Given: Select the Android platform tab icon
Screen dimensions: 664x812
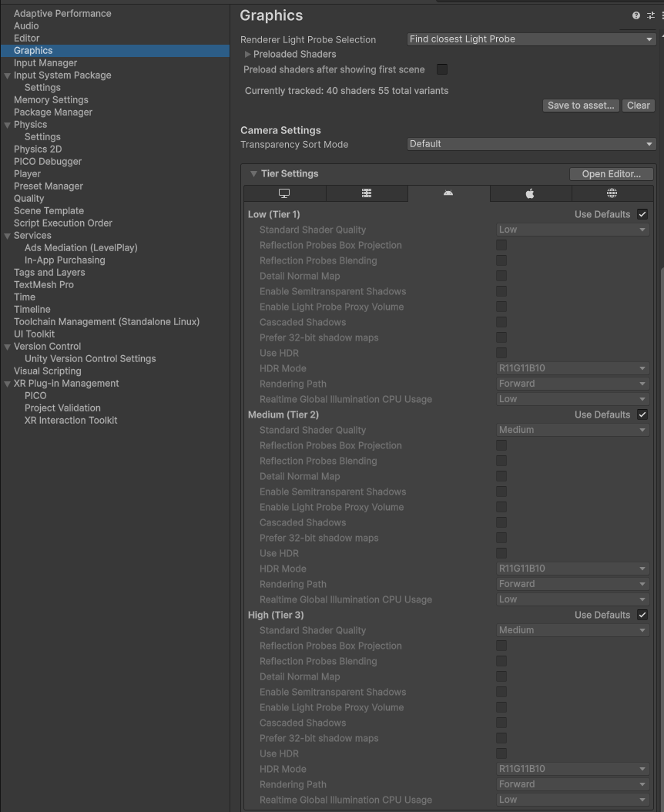Looking at the screenshot, I should [x=448, y=193].
